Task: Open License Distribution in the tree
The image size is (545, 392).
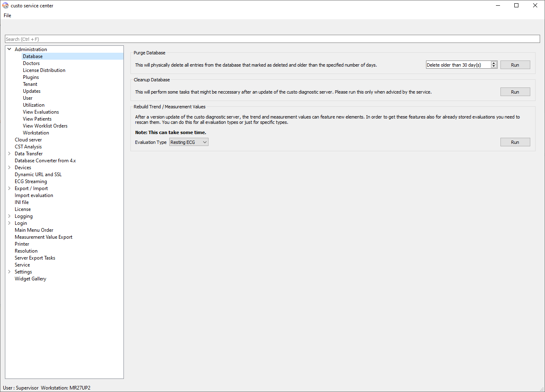Action: coord(44,70)
